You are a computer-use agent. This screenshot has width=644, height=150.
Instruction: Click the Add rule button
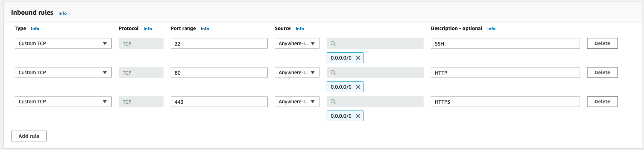coord(29,136)
